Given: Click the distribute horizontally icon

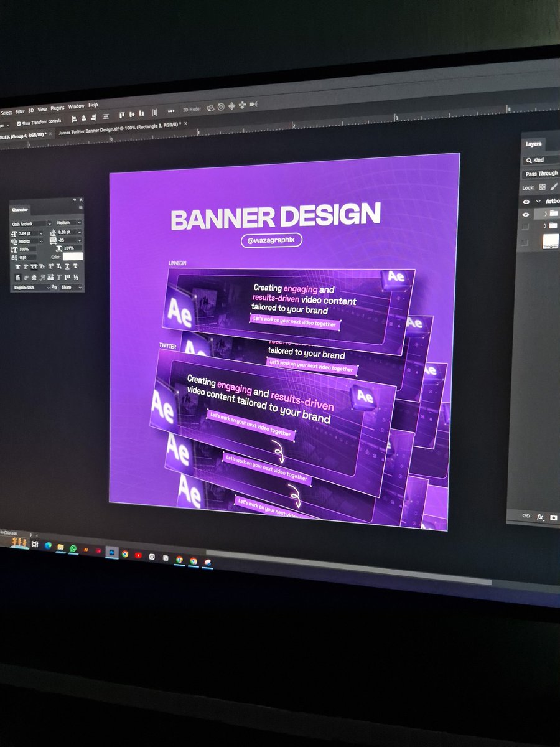Looking at the screenshot, I should [154, 112].
